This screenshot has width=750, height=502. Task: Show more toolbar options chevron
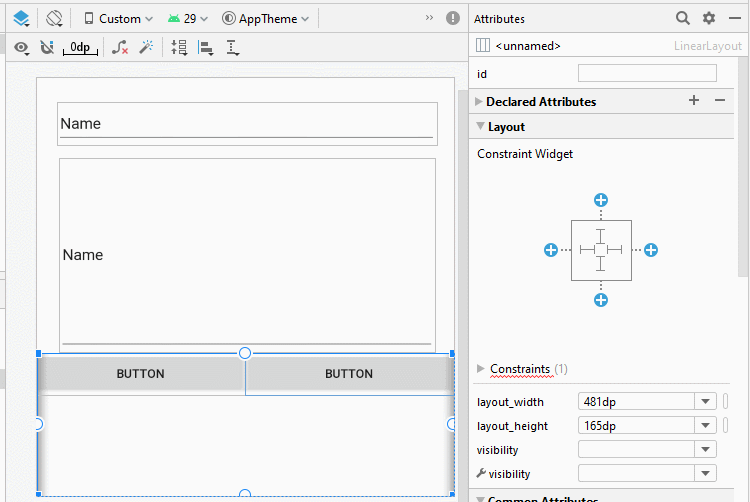click(429, 18)
